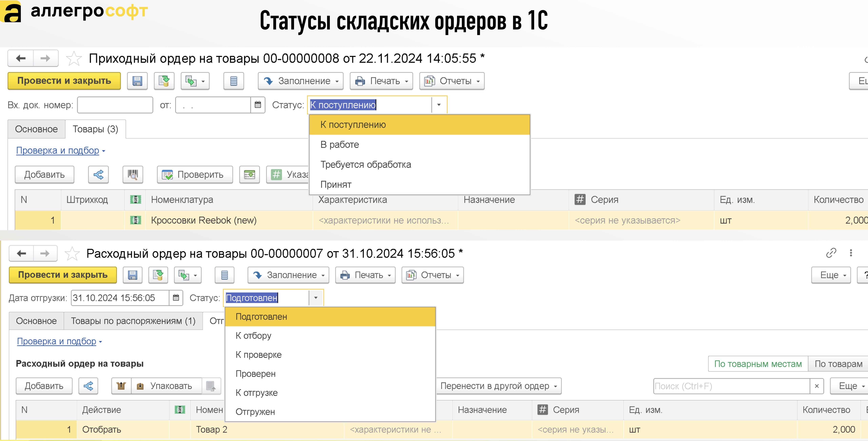Select status 'К поступлению' in list
This screenshot has height=441, width=868.
point(420,125)
